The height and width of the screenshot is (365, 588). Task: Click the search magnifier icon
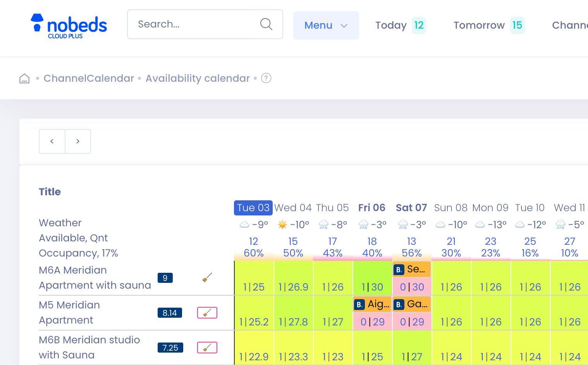pos(266,24)
